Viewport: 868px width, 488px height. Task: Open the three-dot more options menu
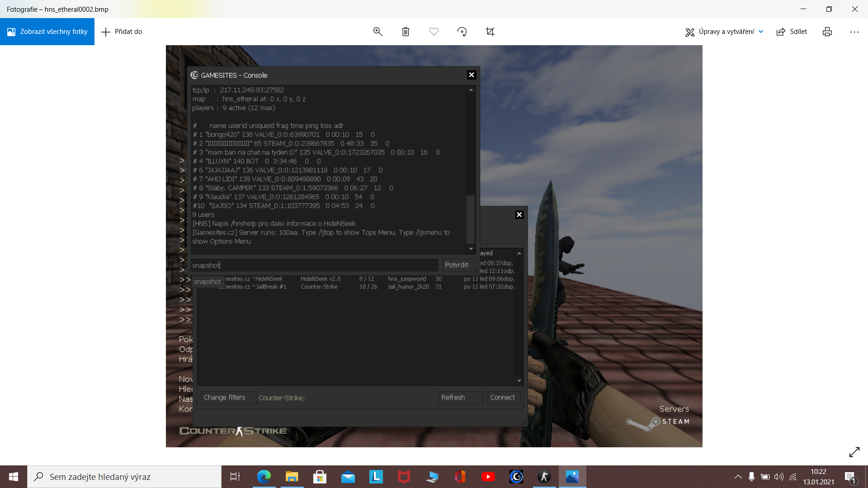click(x=854, y=32)
